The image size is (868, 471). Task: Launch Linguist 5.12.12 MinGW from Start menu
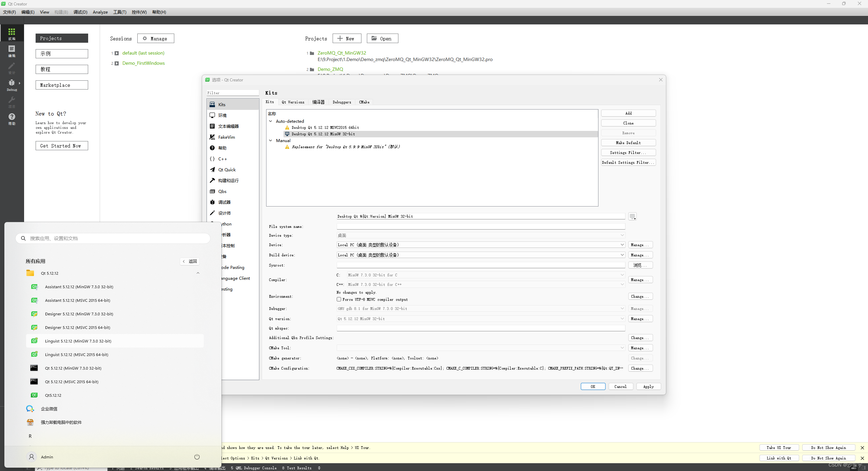(78, 341)
